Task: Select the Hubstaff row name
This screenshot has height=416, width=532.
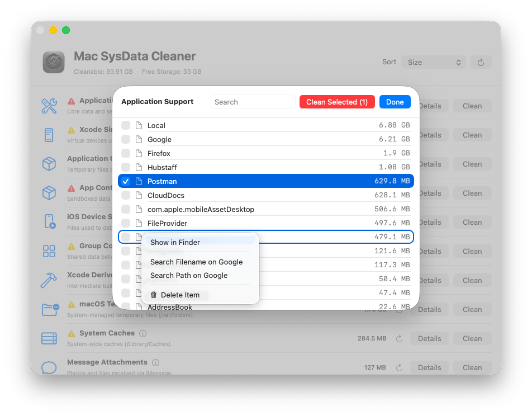Action: pos(162,167)
